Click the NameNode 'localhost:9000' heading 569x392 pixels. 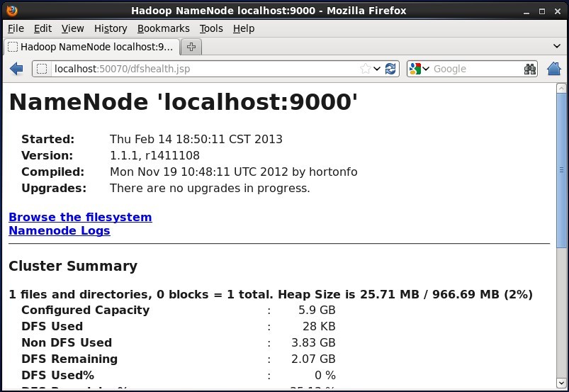[x=183, y=101]
